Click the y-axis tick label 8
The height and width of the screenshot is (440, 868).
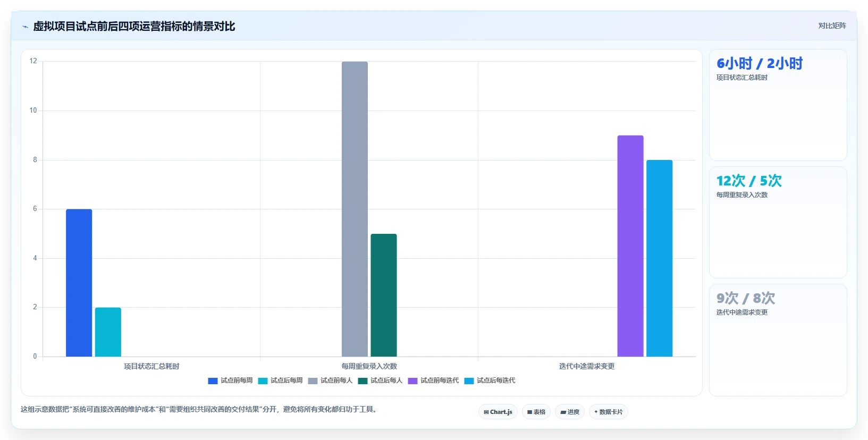point(35,160)
